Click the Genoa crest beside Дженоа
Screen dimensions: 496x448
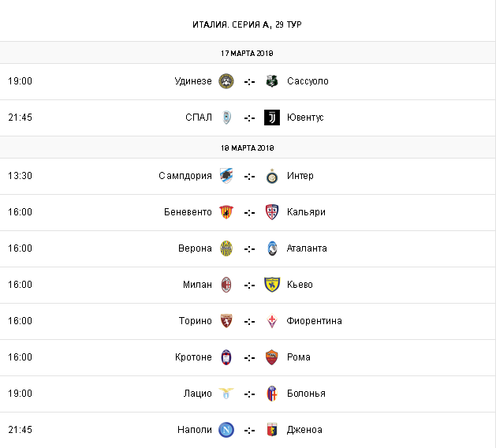pyautogui.click(x=272, y=430)
